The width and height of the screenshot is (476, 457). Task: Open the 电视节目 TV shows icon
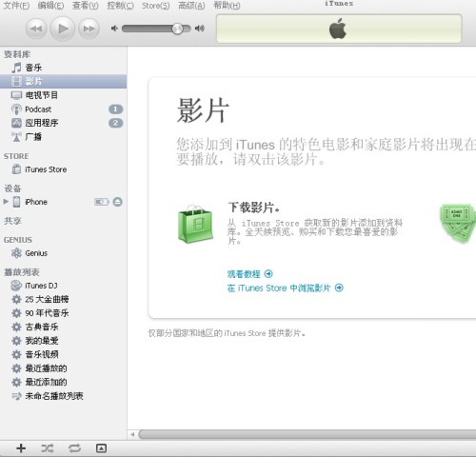(x=16, y=95)
